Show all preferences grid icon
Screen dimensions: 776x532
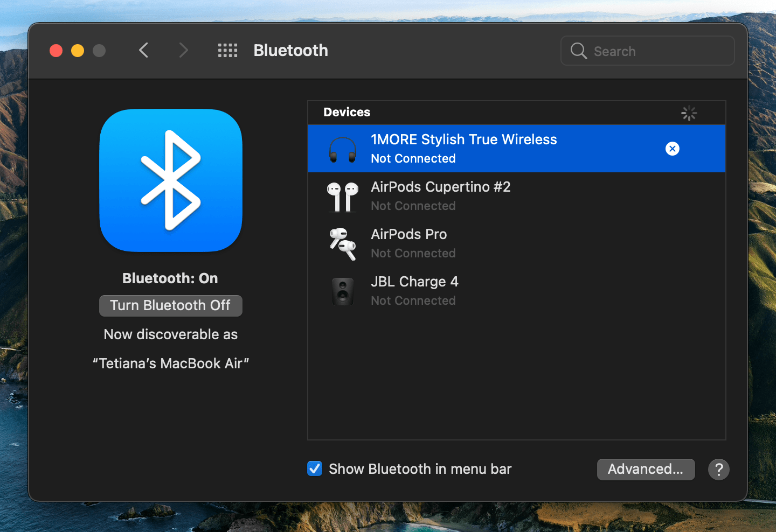(x=227, y=51)
